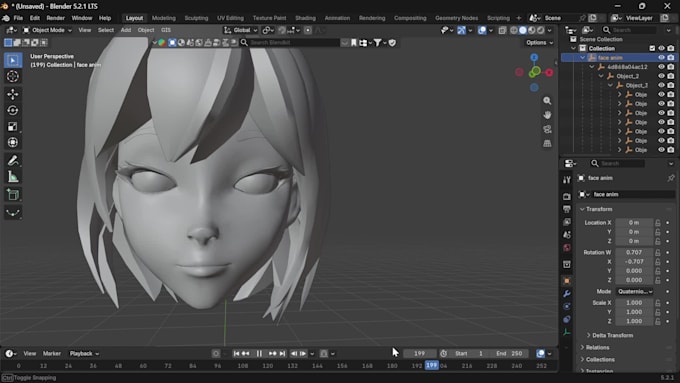Open the Tool properties tab
The width and height of the screenshot is (680, 383).
(567, 180)
